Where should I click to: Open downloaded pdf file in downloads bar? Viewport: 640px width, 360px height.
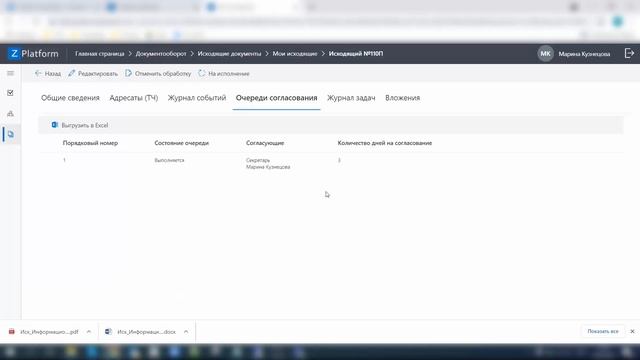pyautogui.click(x=49, y=332)
